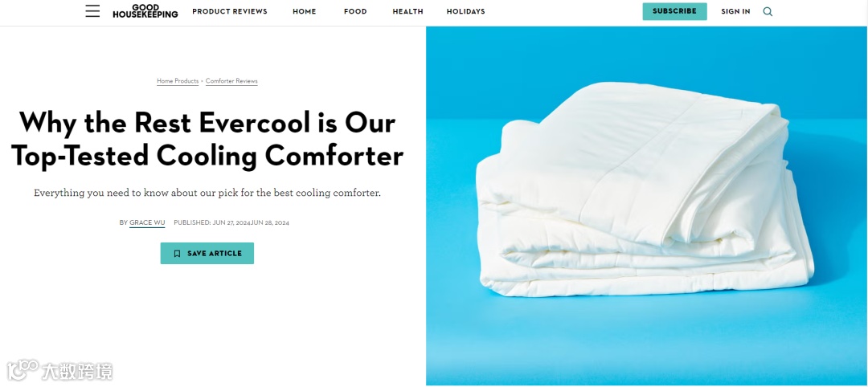Viewport: 868px width, 387px height.
Task: Follow the Home Products breadcrumb
Action: pos(178,81)
